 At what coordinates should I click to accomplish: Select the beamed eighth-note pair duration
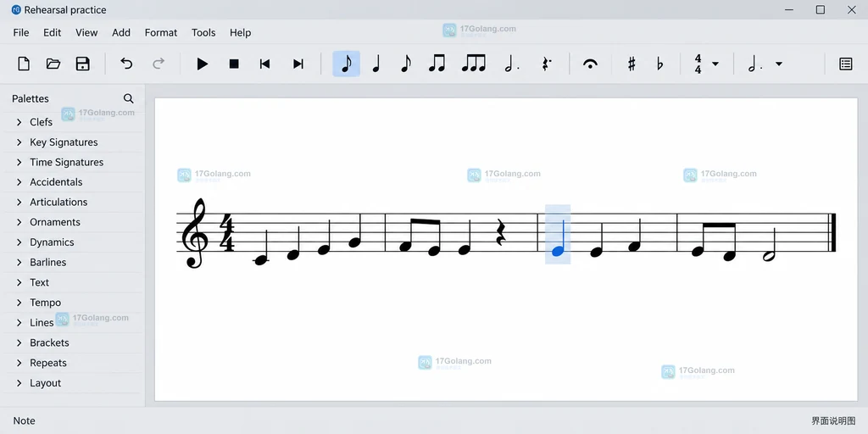pos(437,64)
